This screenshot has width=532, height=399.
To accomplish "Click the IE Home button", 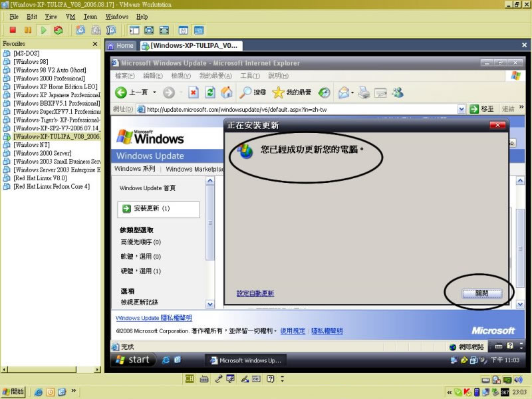I will [227, 92].
